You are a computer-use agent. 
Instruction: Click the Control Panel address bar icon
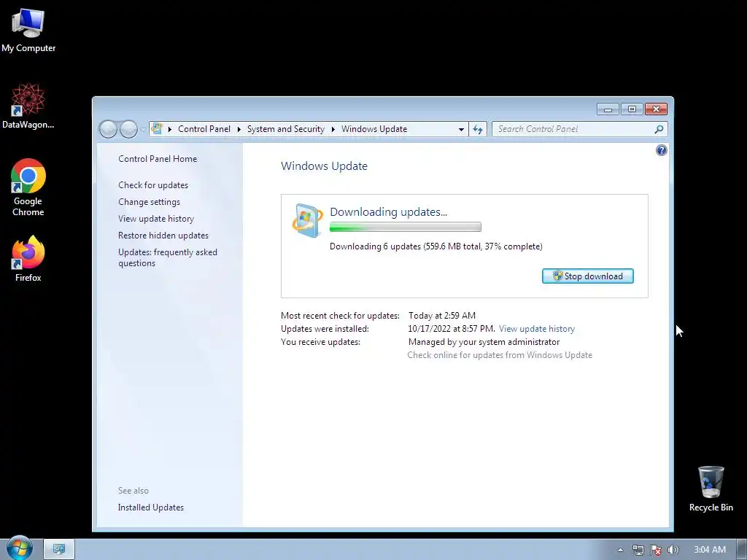point(157,128)
